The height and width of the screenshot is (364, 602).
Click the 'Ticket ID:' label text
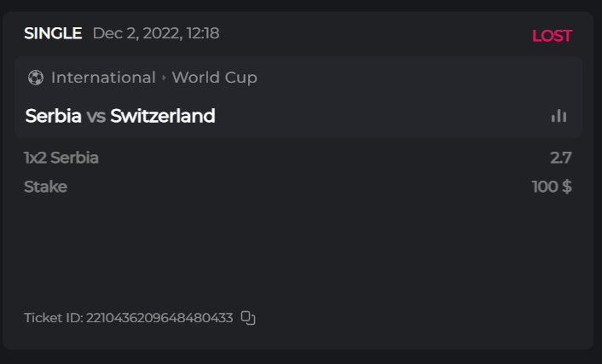tap(53, 318)
